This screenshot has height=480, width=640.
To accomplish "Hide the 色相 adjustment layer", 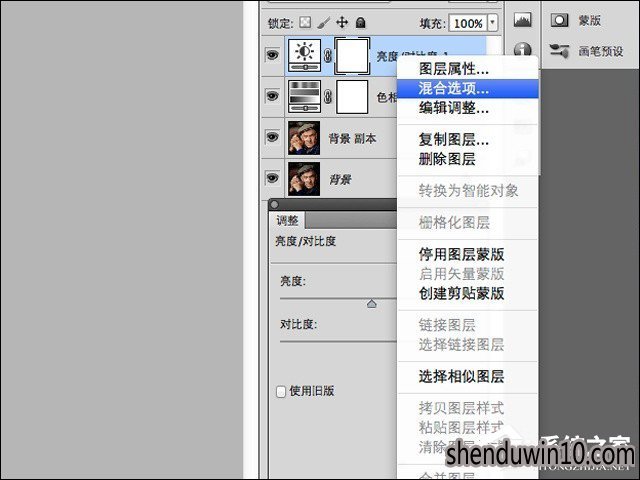I will coord(272,96).
